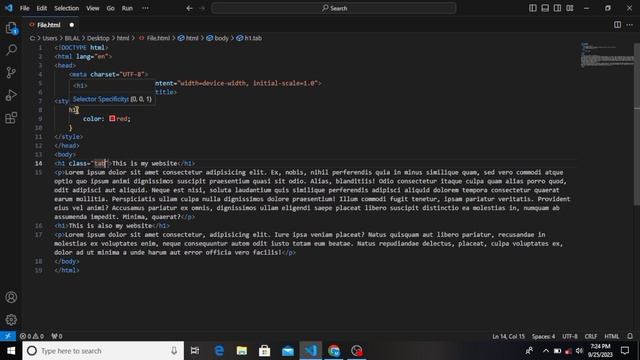Open the Go menu
The image size is (640, 360).
click(x=111, y=8)
